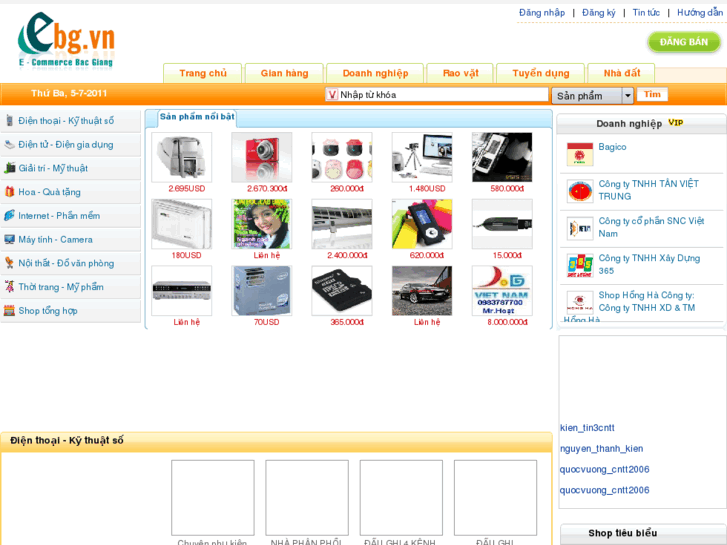Viewport: 727px width, 545px height.
Task: Click icon beside Internet - Phần mềm
Action: [x=9, y=215]
